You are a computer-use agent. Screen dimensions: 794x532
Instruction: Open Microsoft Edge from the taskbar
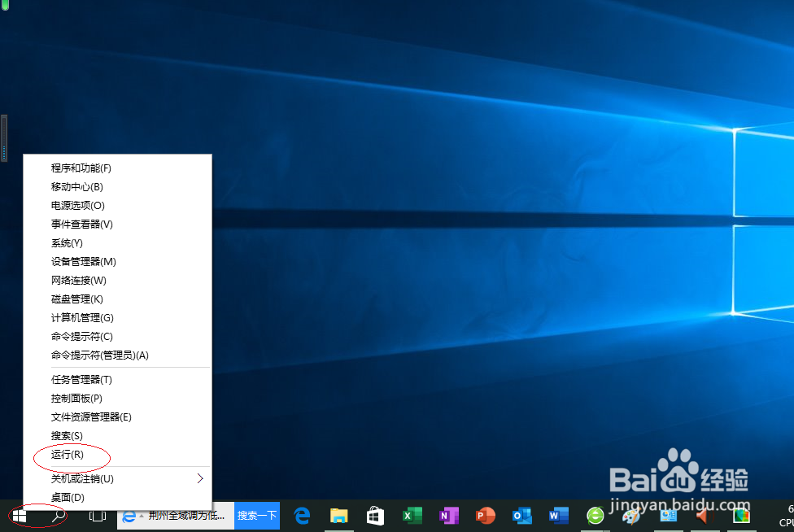pos(302,516)
